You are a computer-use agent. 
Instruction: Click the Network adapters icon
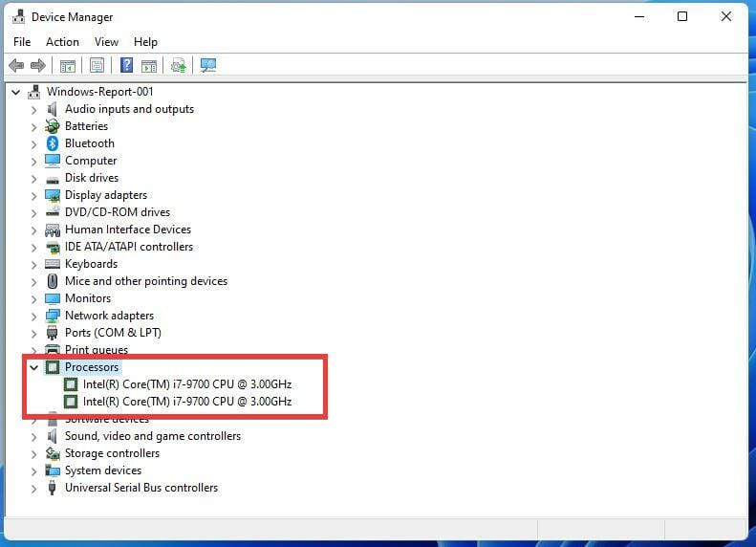tap(52, 316)
